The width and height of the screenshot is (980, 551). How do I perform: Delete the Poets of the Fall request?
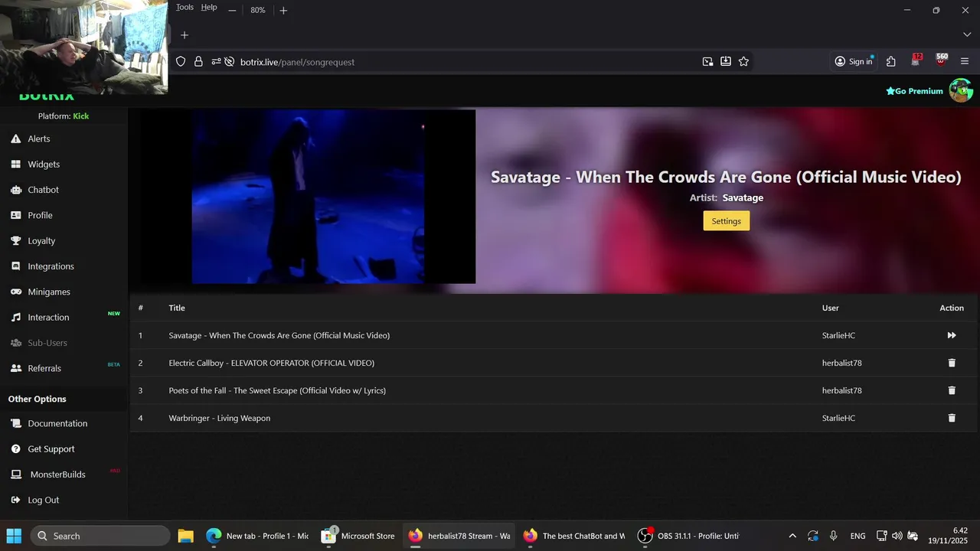click(952, 390)
